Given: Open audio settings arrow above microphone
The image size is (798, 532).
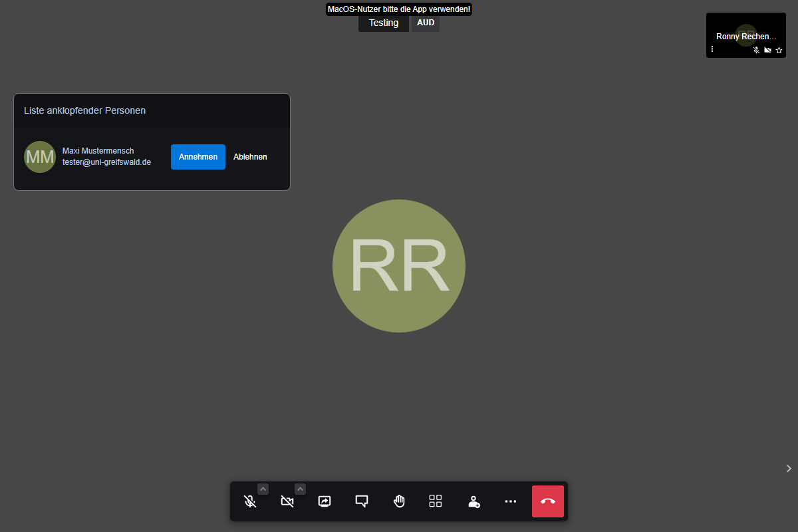Looking at the screenshot, I should (263, 489).
